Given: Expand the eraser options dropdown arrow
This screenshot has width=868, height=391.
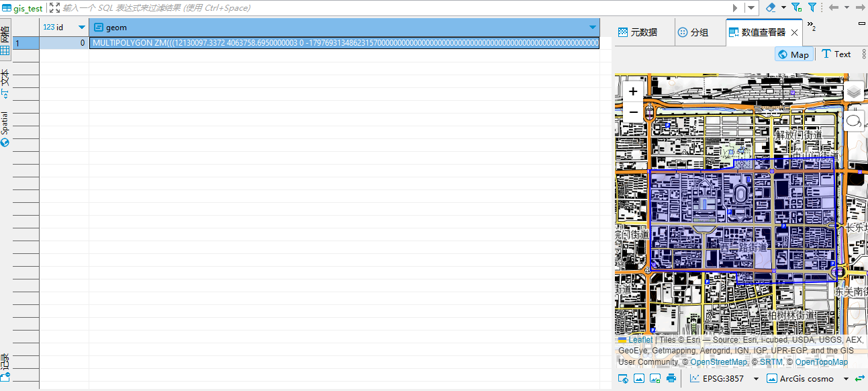Looking at the screenshot, I should pos(783,7).
